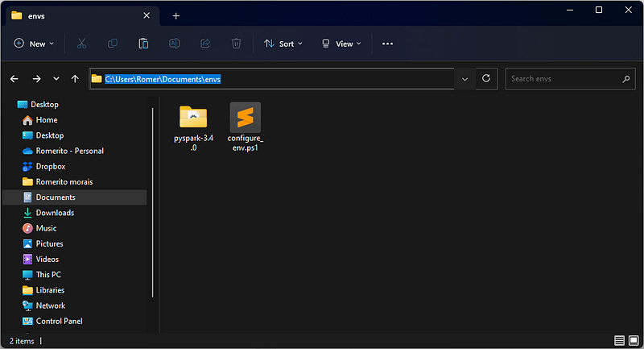Switch to large icons view layout icon
644x349 pixels.
(634, 340)
